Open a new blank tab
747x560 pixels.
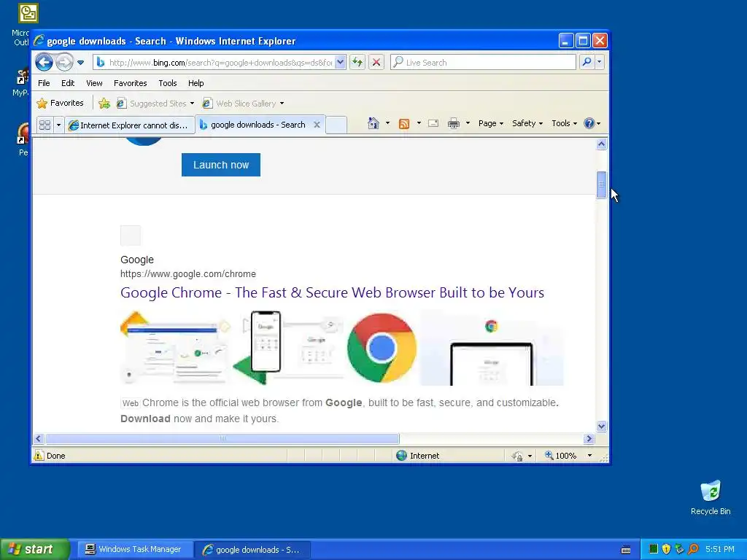(336, 125)
